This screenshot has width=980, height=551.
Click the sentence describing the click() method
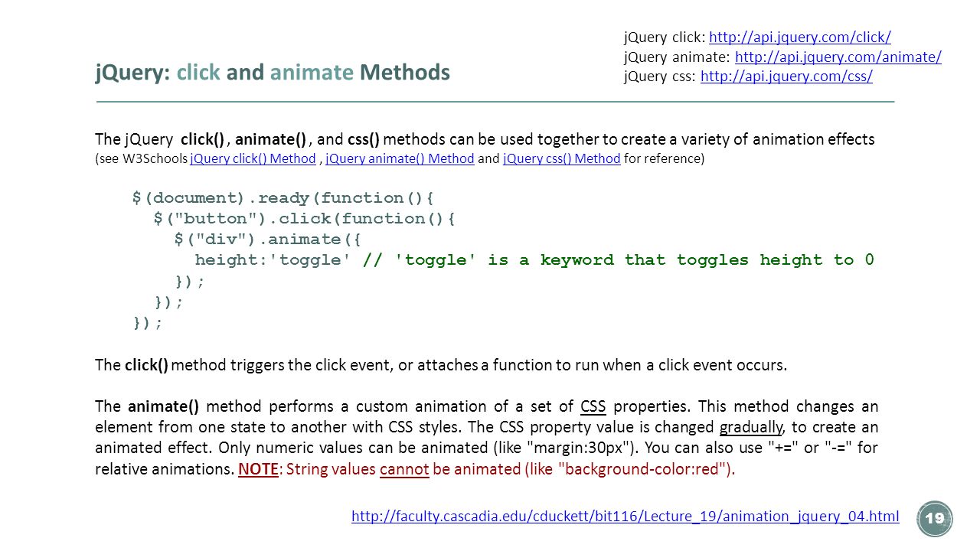pyautogui.click(x=441, y=365)
